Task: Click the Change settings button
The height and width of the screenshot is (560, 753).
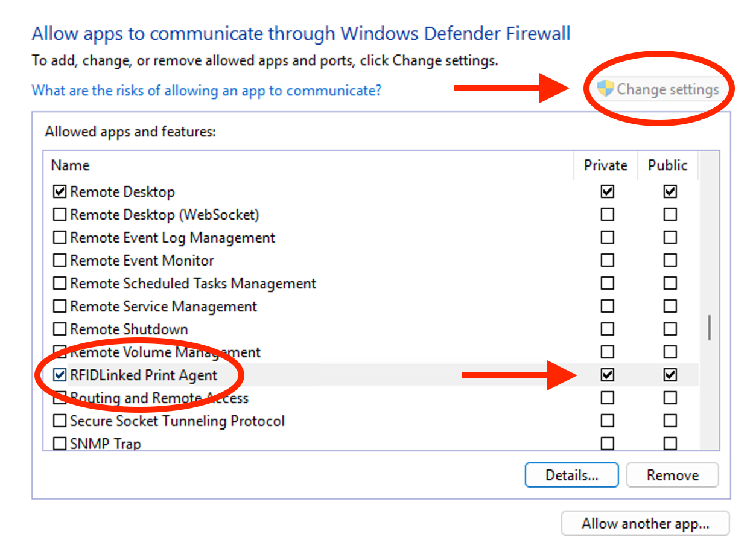Action: pyautogui.click(x=659, y=90)
